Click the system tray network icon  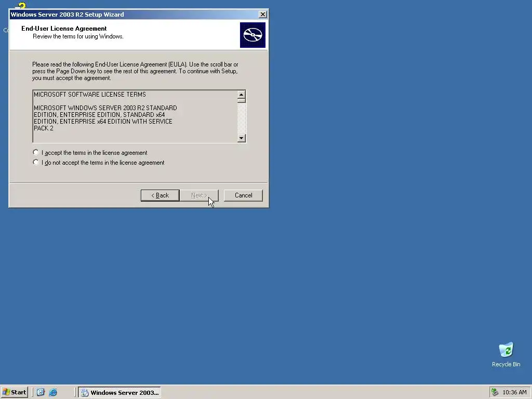click(495, 392)
